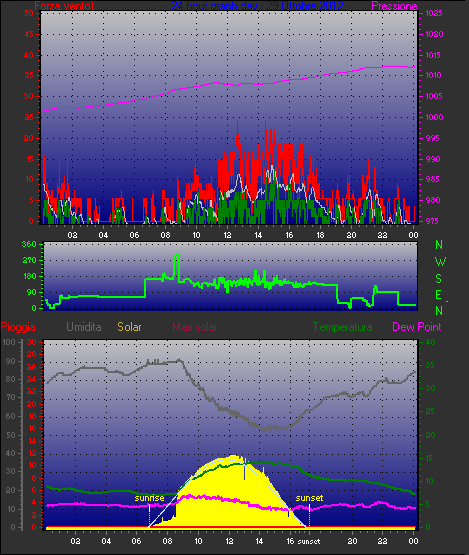Screen dimensions: 469x555
Task: Click pressure axis value 1010
Action: pyautogui.click(x=434, y=75)
